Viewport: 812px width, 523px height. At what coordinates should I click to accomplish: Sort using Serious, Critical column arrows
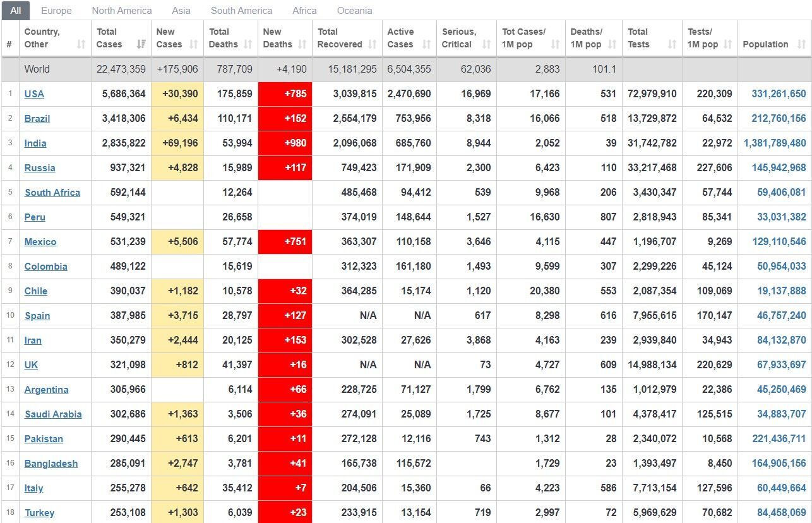[x=486, y=44]
